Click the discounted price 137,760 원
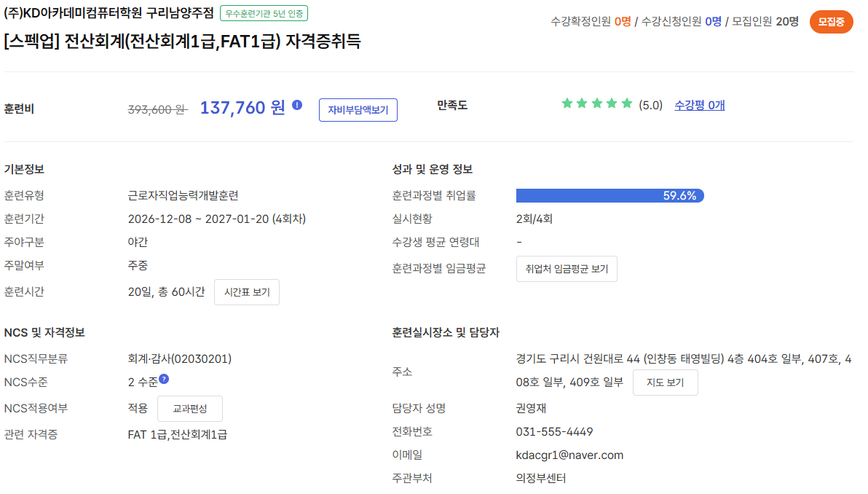This screenshot has height=494, width=868. pos(242,107)
